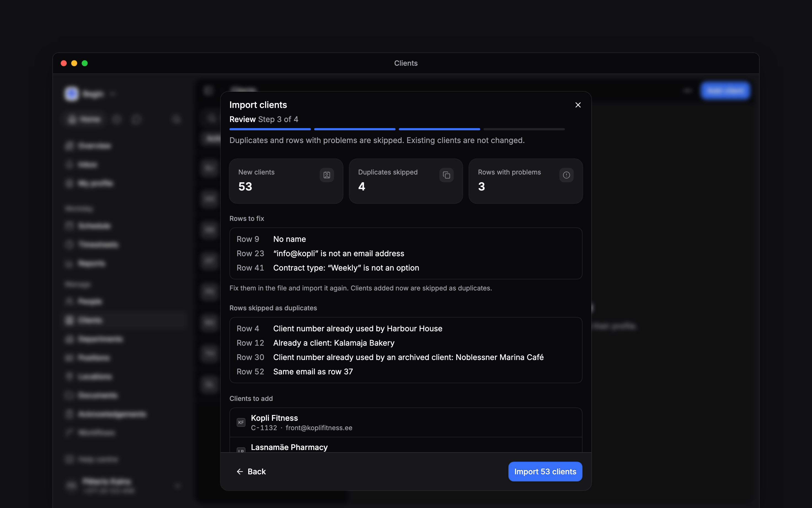The image size is (812, 508).
Task: Click Row 12 Kalamaja Bakery duplicate entry
Action: [406, 343]
